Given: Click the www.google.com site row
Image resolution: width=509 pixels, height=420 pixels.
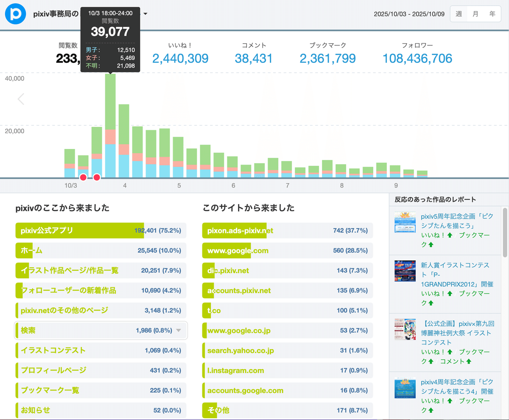Looking at the screenshot, I should point(288,250).
